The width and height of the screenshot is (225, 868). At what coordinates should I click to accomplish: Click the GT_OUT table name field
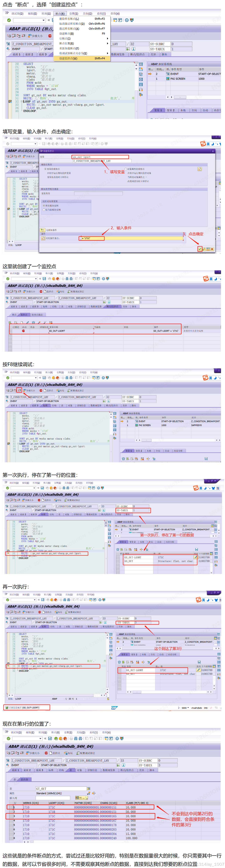61,788
